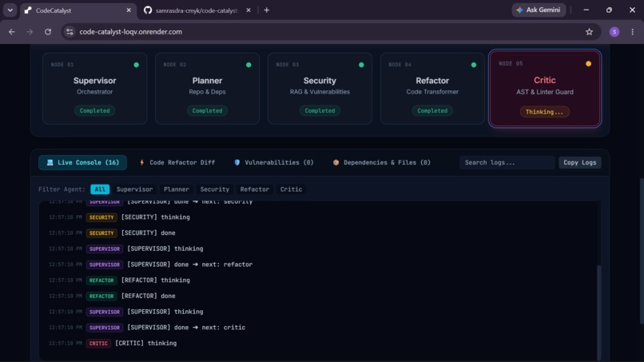
Task: Click the Completed badge on Security card
Action: click(320, 110)
